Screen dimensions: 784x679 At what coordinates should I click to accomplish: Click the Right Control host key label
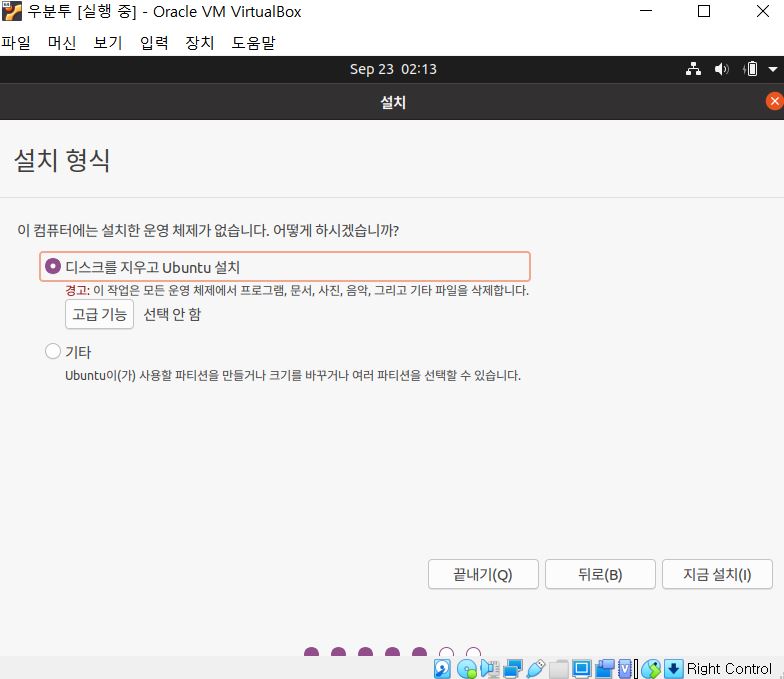(x=729, y=668)
